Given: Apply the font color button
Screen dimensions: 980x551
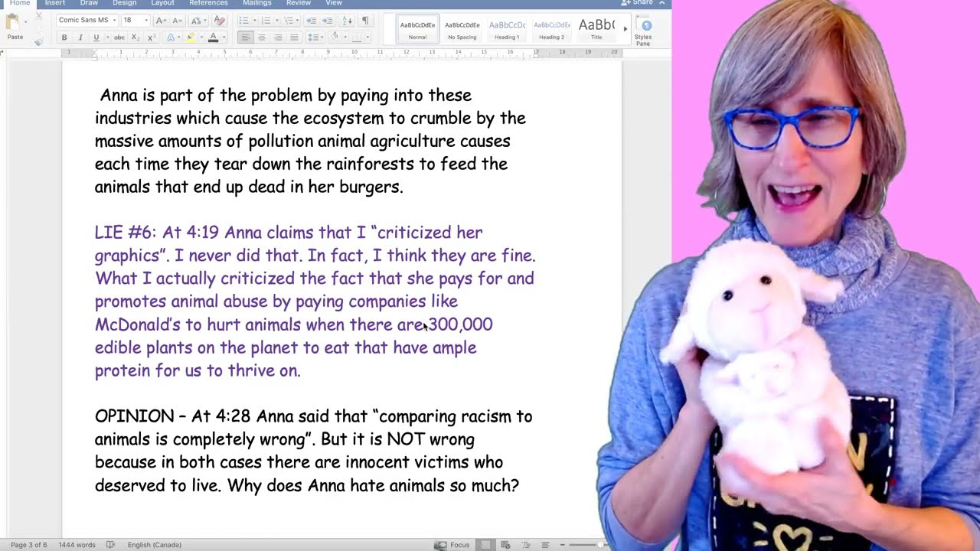Looking at the screenshot, I should [x=214, y=37].
